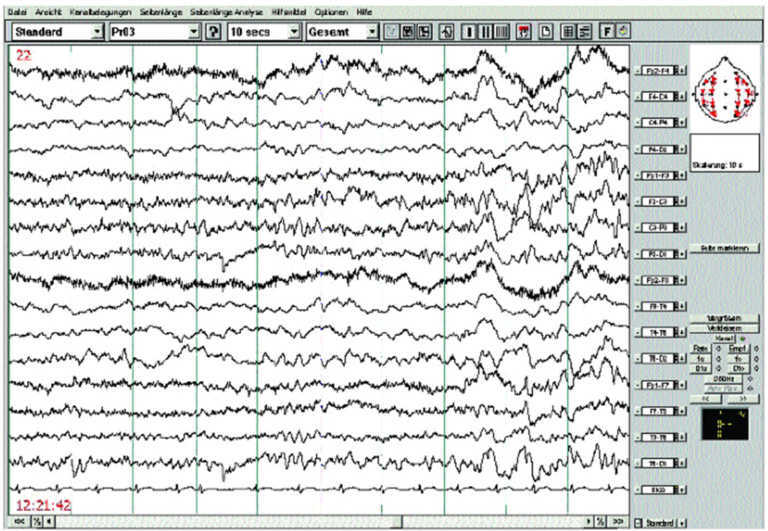Toggle the green indicator next to Kanal
768x531 pixels.
coord(743,338)
